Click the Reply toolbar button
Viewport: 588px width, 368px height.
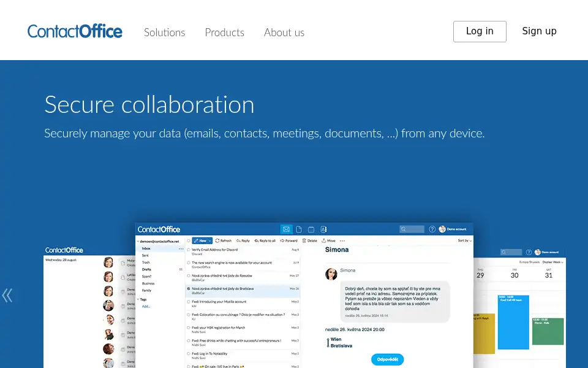coord(243,240)
